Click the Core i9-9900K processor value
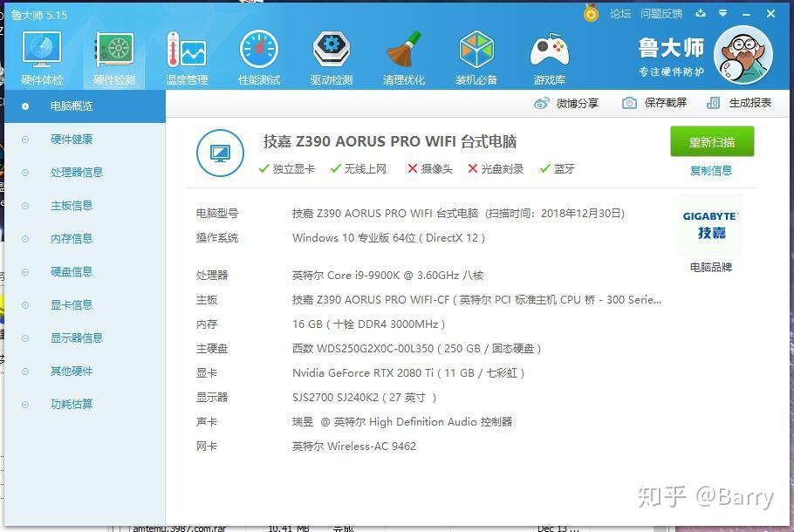 (x=388, y=276)
